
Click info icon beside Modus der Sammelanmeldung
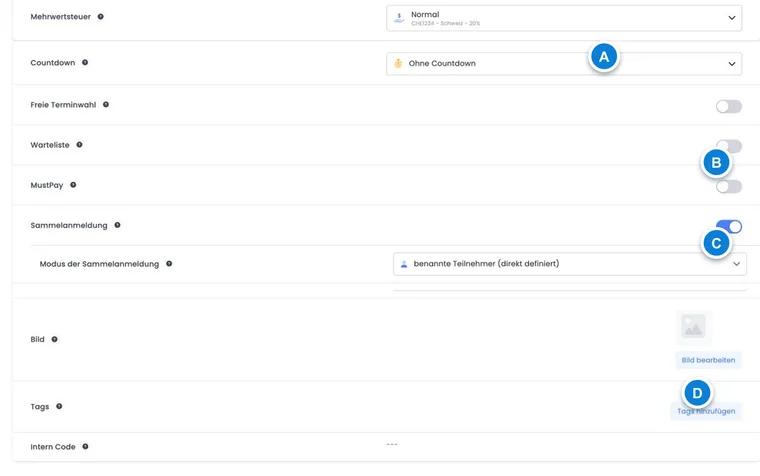(x=169, y=264)
